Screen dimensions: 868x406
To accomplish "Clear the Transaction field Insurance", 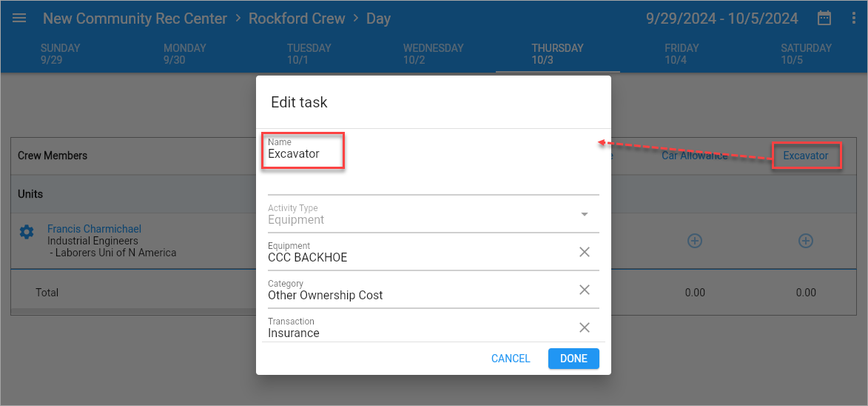I will pyautogui.click(x=584, y=327).
